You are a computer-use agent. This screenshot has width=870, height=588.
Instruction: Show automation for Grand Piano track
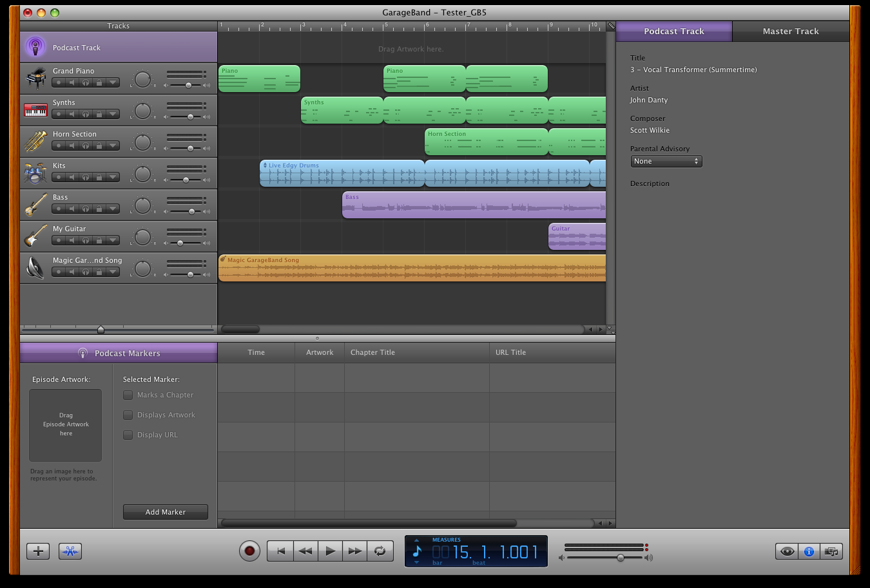click(113, 82)
